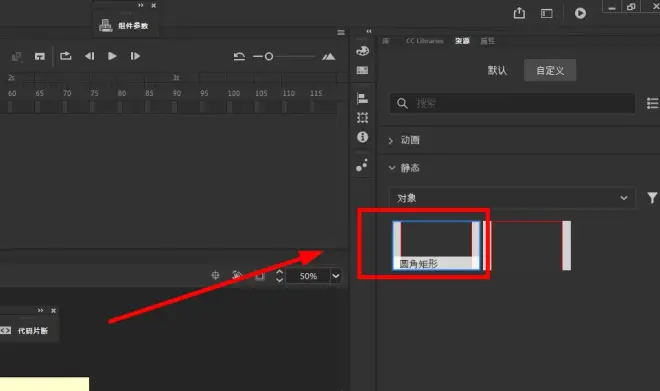
Task: Play the timeline animation
Action: (x=112, y=56)
